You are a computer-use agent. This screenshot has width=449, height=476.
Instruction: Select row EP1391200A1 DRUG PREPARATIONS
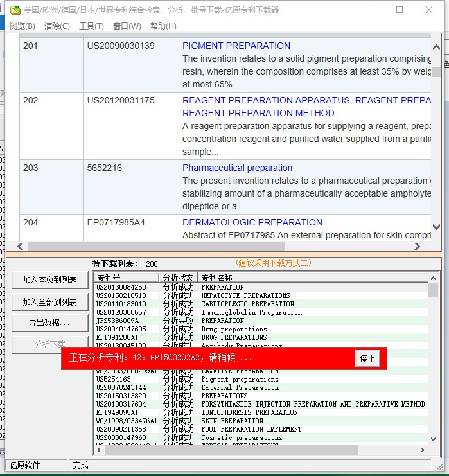coord(261,337)
